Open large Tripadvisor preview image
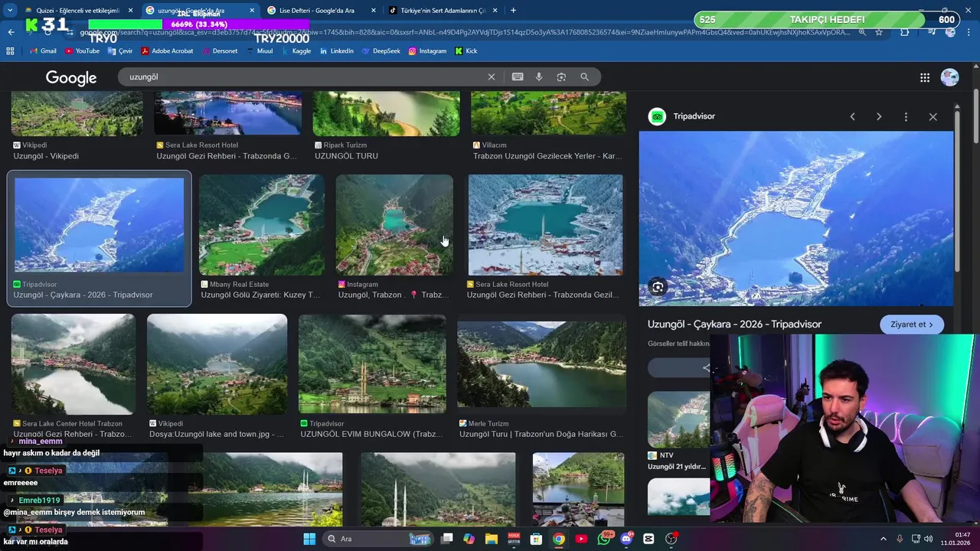The width and height of the screenshot is (980, 551). [x=796, y=219]
